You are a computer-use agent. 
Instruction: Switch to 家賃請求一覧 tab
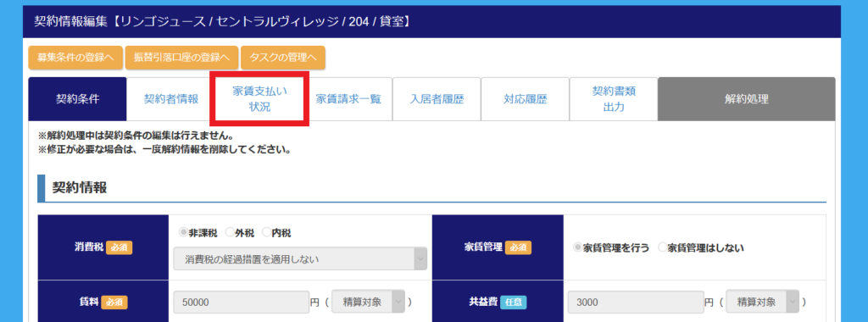pyautogui.click(x=348, y=99)
